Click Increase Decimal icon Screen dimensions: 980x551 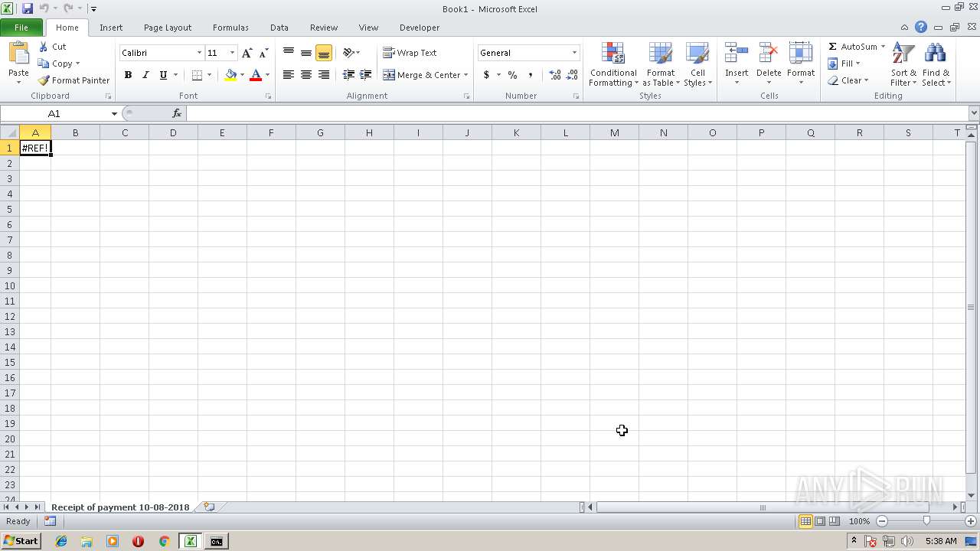point(555,75)
